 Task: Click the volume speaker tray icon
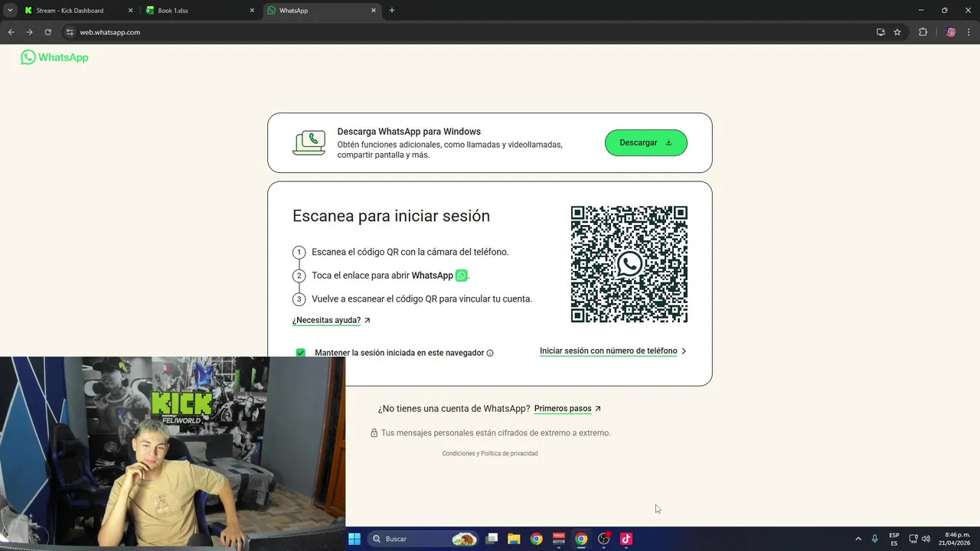(926, 539)
